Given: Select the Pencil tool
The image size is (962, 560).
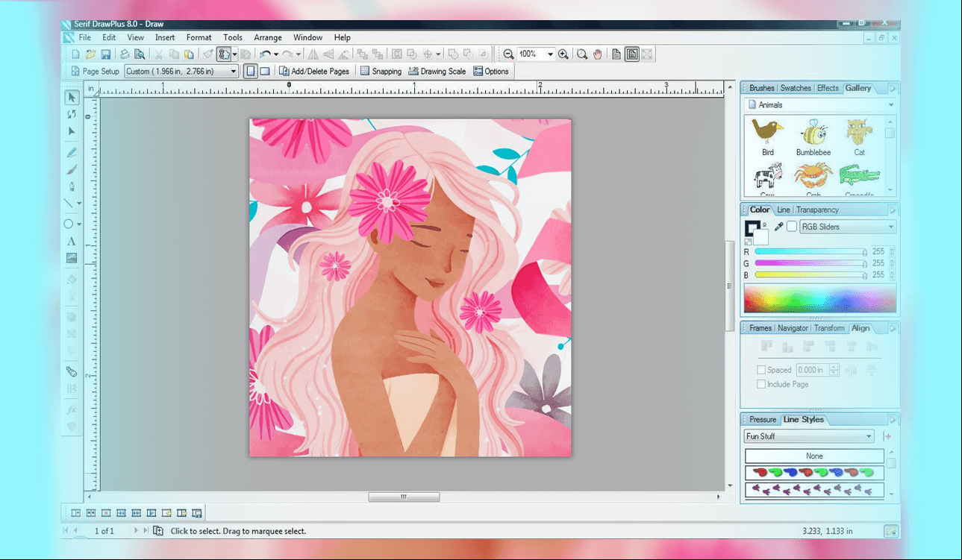Looking at the screenshot, I should (72, 152).
